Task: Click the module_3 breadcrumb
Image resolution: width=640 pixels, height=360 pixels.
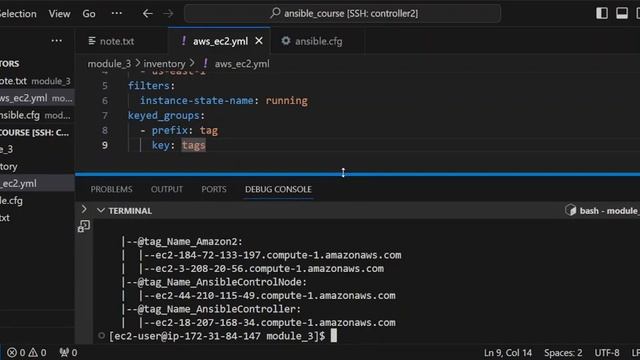Action: [x=109, y=64]
